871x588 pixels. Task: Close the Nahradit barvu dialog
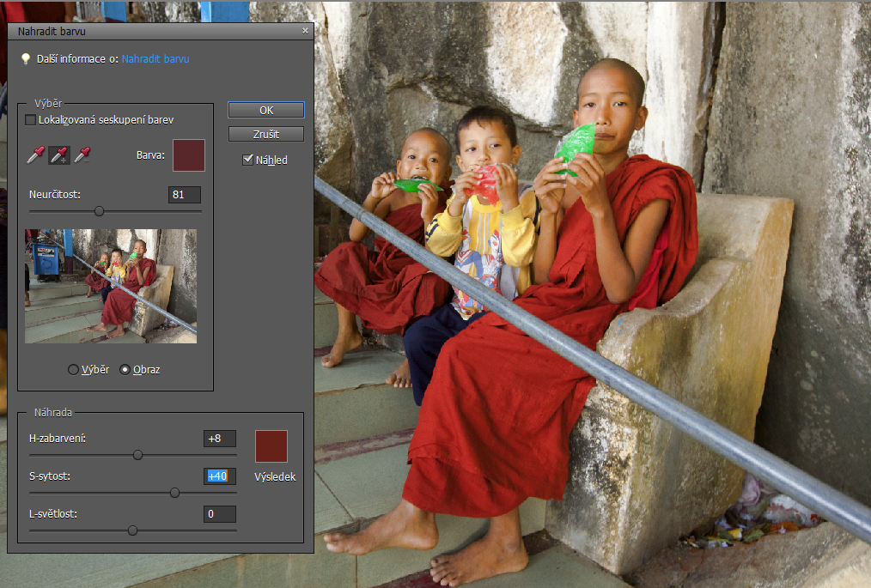[305, 31]
